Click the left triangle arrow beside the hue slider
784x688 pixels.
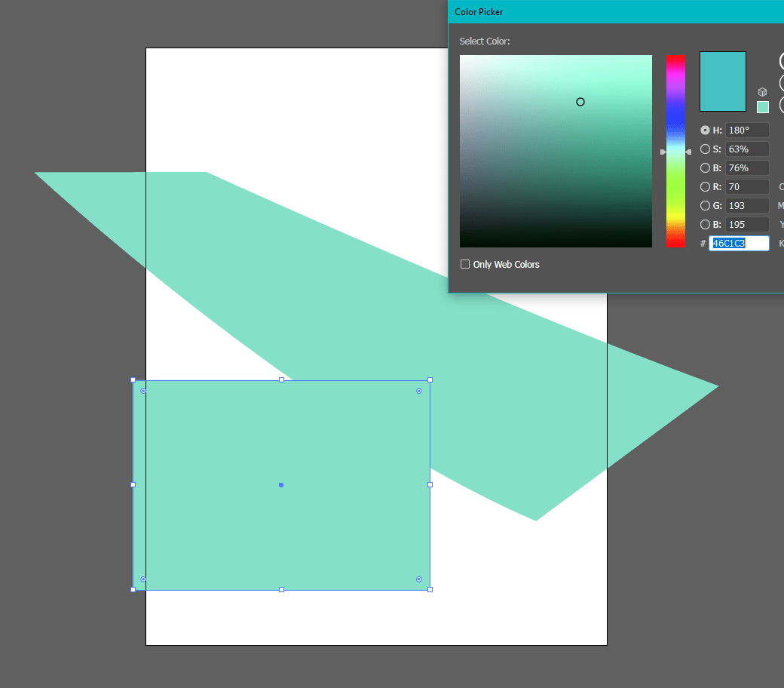[661, 151]
